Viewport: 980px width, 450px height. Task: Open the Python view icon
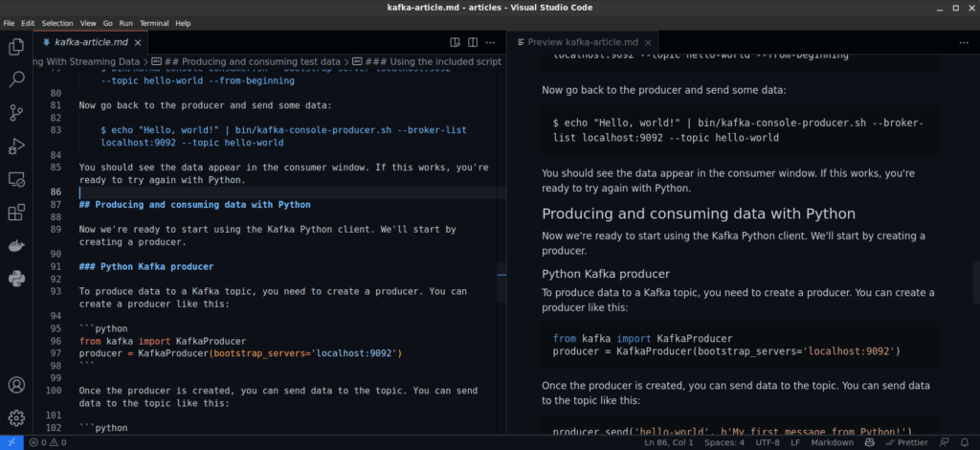click(x=16, y=279)
